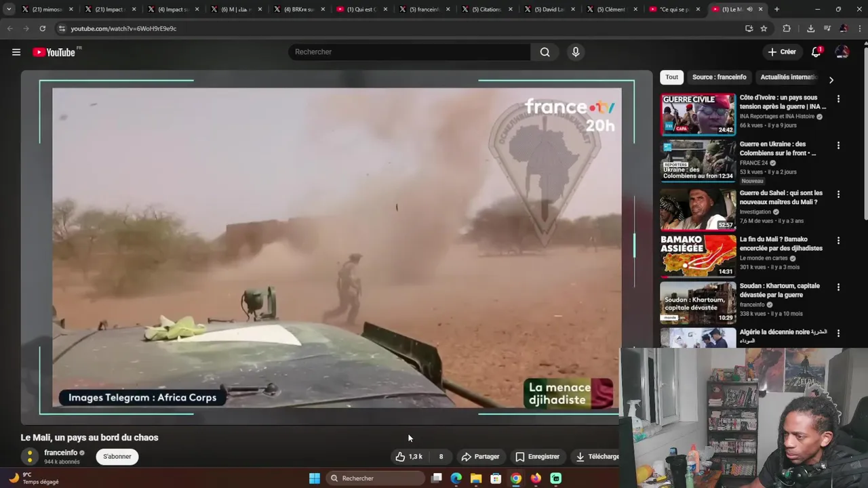Click the Partager share button
The width and height of the screenshot is (868, 488).
pos(480,457)
